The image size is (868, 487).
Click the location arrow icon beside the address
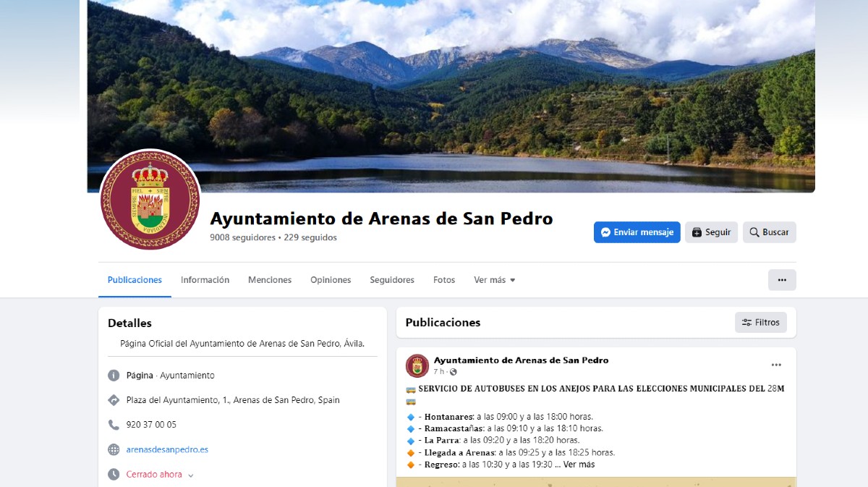(x=114, y=400)
